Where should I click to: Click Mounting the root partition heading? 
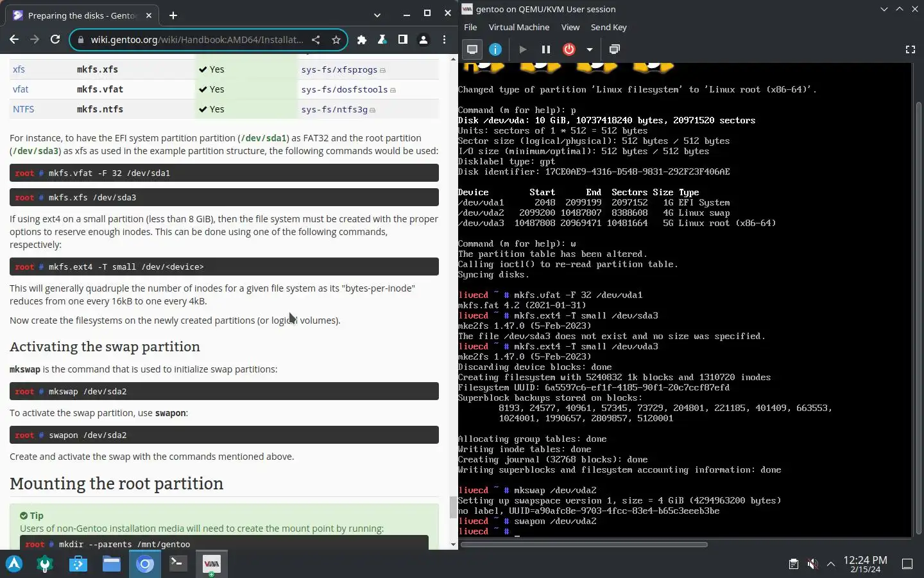pos(116,484)
